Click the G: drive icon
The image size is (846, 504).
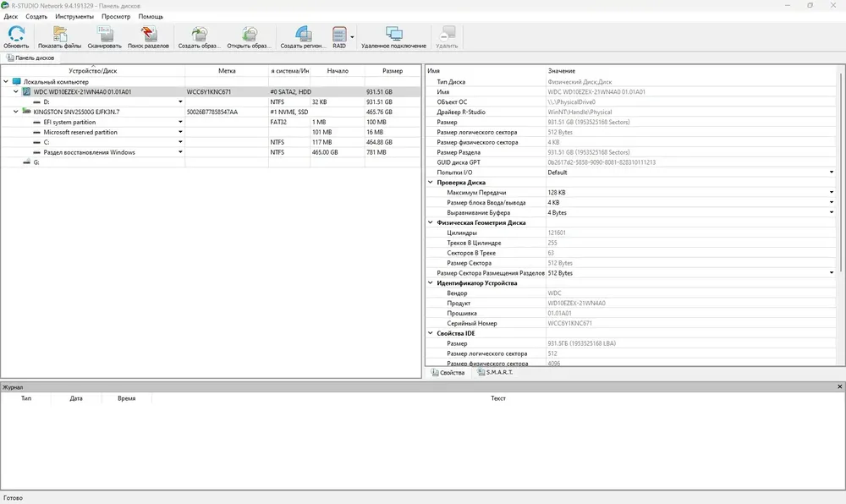[x=27, y=162]
